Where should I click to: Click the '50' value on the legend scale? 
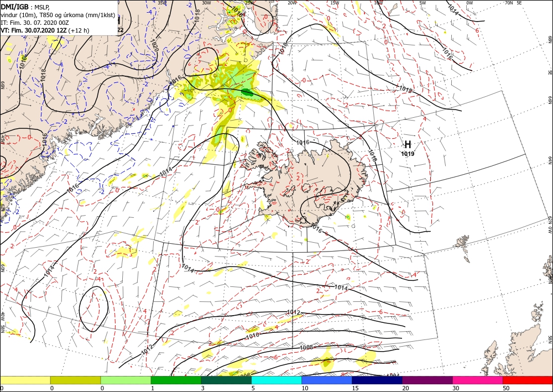click(506, 388)
